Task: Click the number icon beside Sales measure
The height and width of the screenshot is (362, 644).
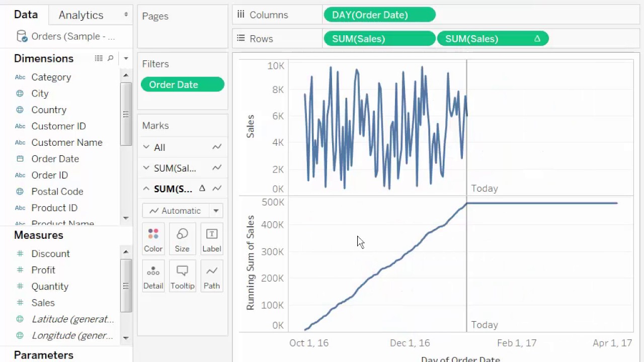Action: (20, 303)
